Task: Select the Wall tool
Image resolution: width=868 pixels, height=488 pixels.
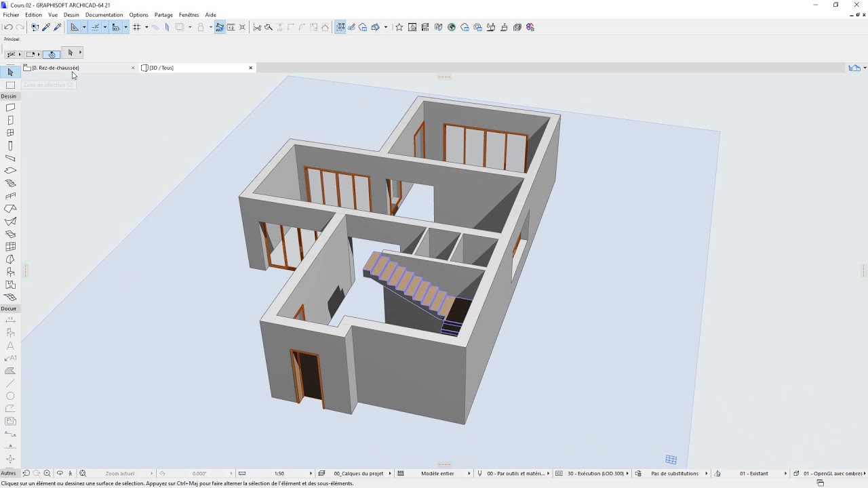Action: click(10, 108)
